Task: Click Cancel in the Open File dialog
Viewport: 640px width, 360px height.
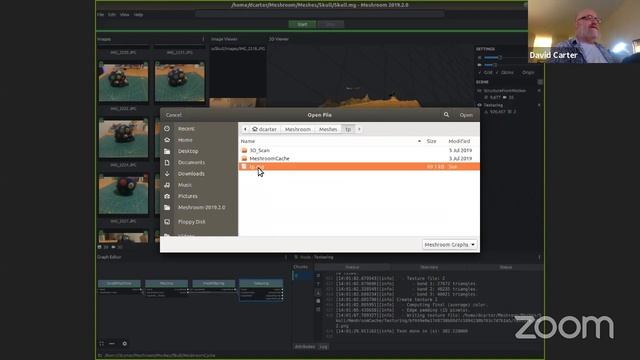Action: [x=174, y=115]
